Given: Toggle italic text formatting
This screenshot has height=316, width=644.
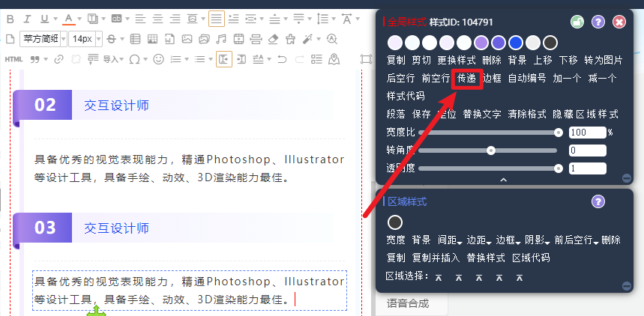Looking at the screenshot, I should [27, 19].
